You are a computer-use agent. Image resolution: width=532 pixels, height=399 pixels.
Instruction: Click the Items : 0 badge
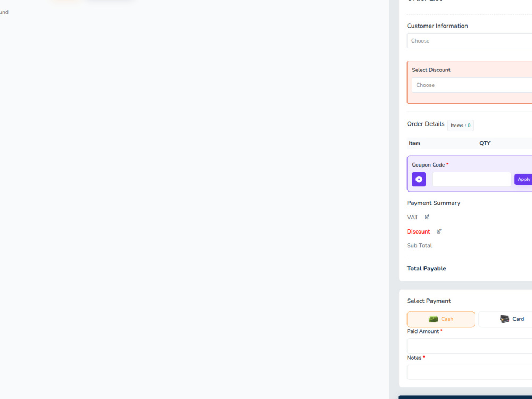(460, 126)
